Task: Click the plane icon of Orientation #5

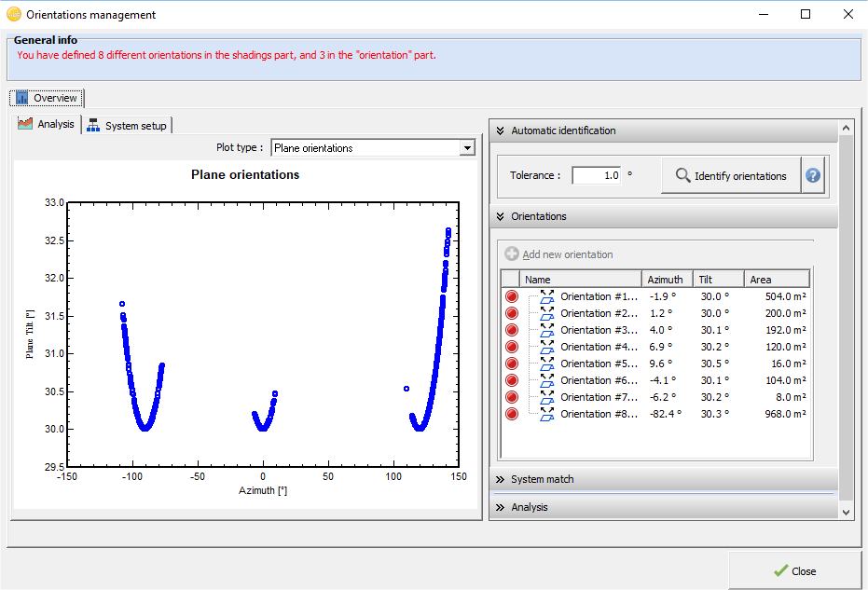Action: (x=547, y=364)
